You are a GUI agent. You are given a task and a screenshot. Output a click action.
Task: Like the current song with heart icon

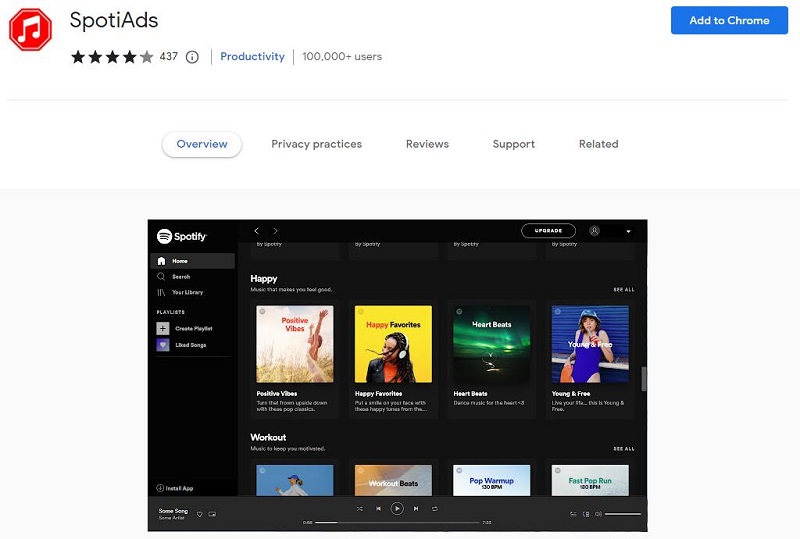click(199, 514)
